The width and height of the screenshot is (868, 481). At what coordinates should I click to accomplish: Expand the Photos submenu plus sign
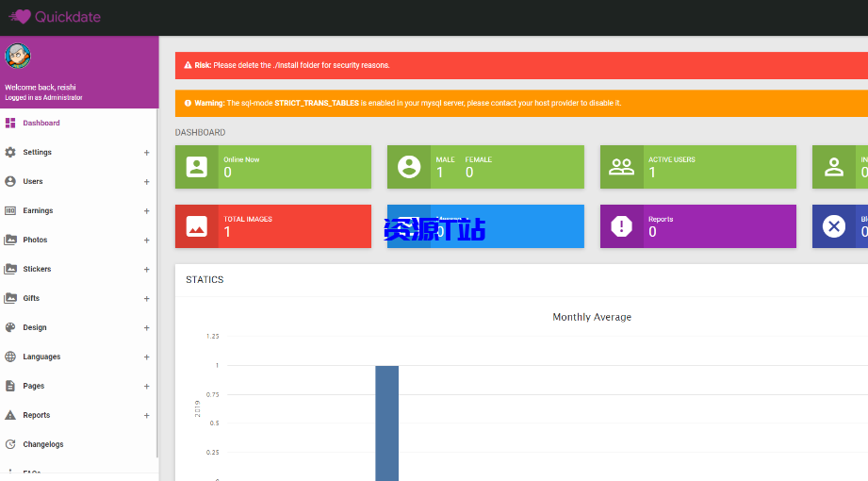pos(146,240)
